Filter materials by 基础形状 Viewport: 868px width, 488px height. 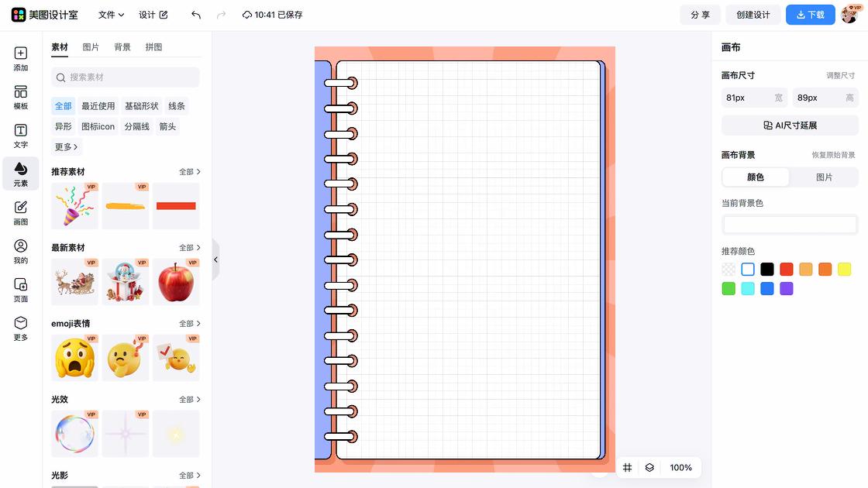(141, 105)
